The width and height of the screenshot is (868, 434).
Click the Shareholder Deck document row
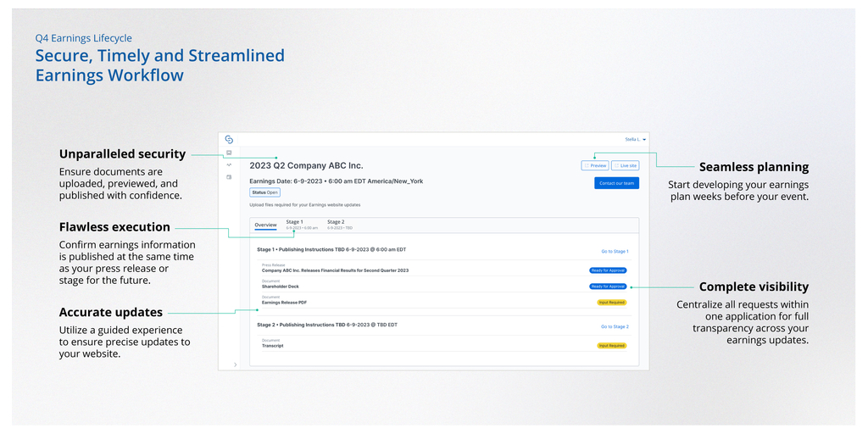pos(281,287)
